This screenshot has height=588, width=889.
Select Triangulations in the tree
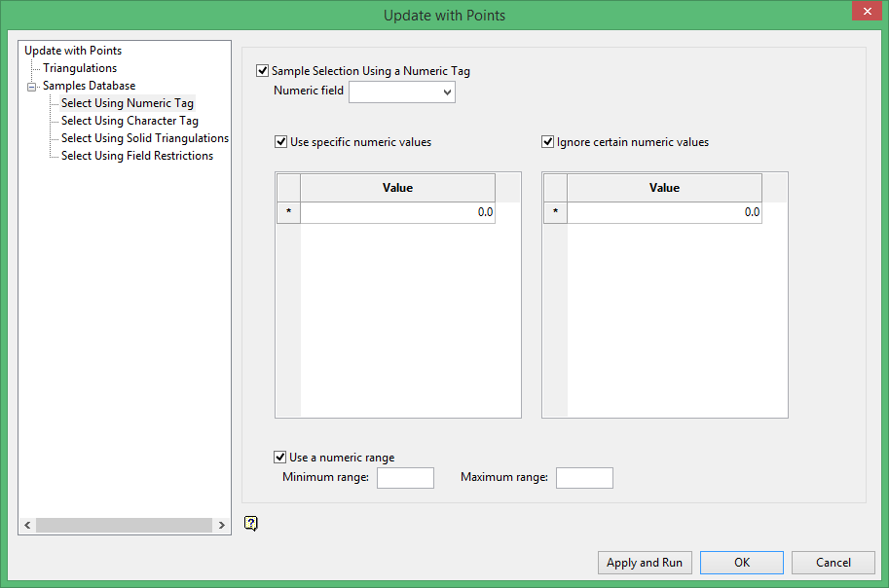coord(80,68)
